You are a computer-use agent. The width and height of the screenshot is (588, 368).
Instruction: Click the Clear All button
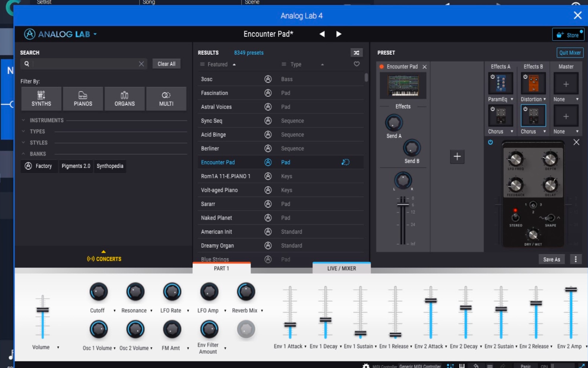point(167,64)
